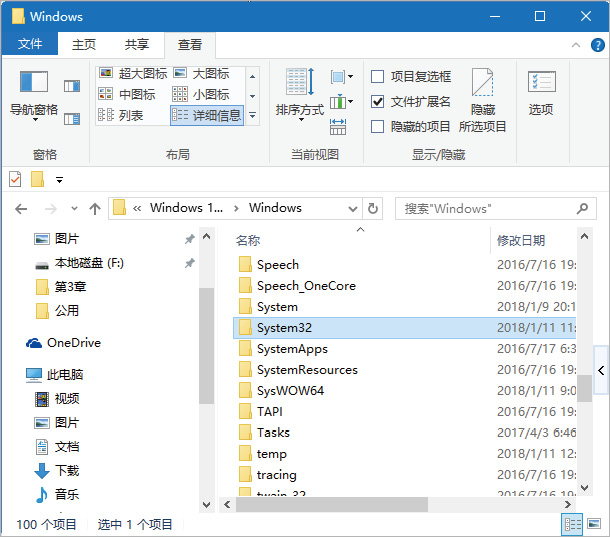Image resolution: width=610 pixels, height=537 pixels.
Task: Open Options (选项) button
Action: point(541,93)
